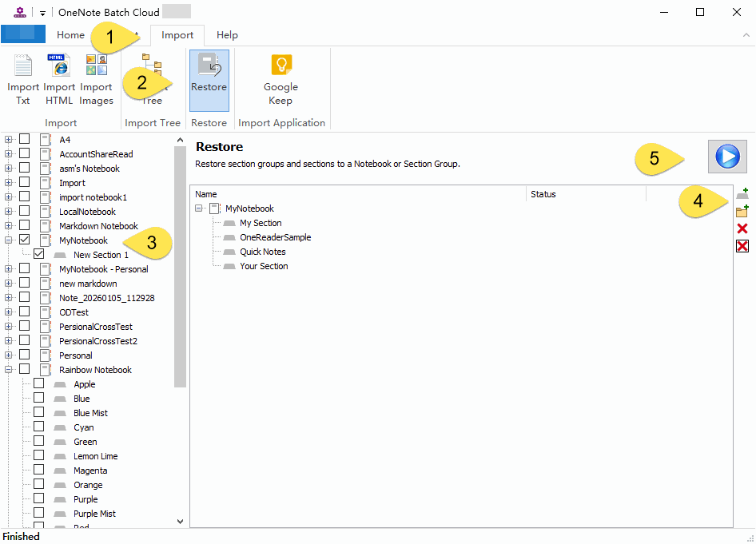756x544 pixels.
Task: Collapse the Rainbow Notebook tree node
Action: point(9,370)
